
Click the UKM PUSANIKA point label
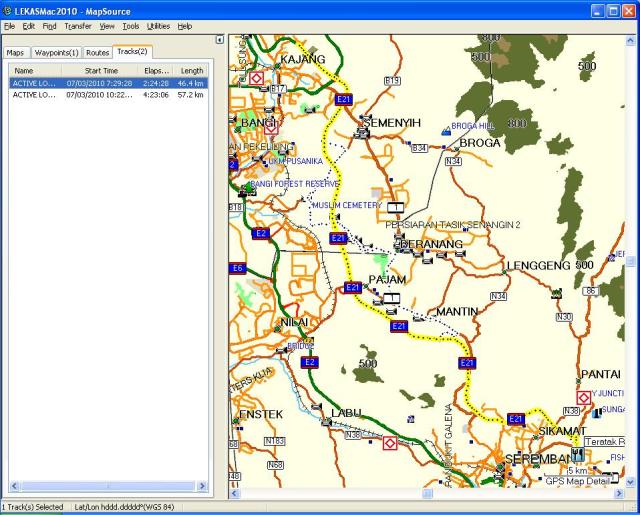point(296,161)
